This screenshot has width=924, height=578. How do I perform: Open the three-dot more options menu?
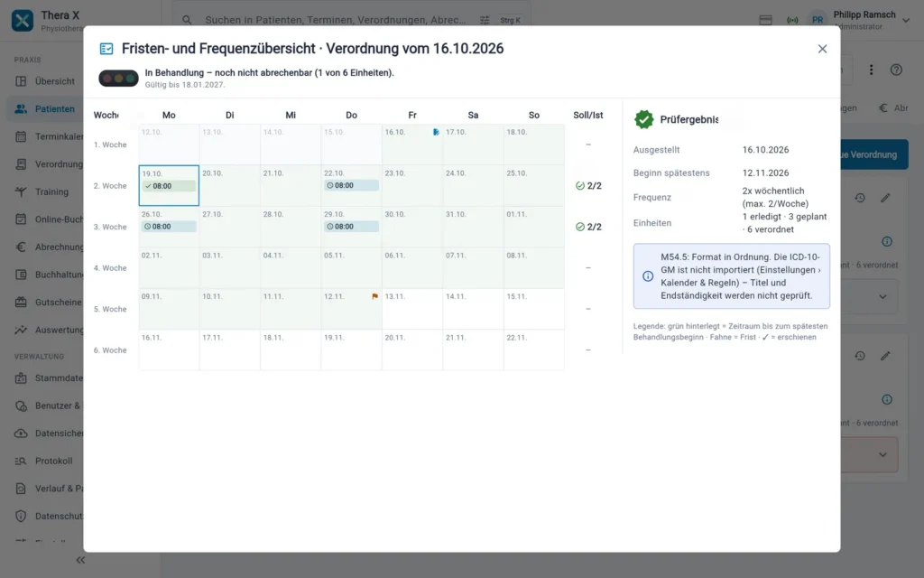[x=871, y=70]
